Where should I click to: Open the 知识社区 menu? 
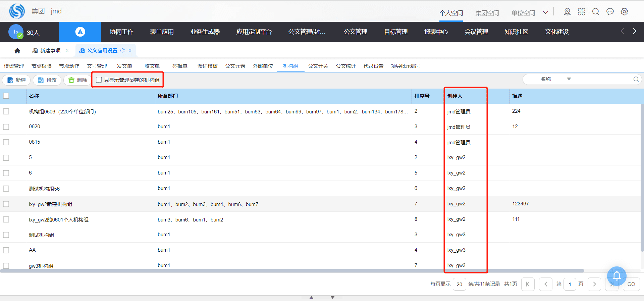tap(517, 32)
